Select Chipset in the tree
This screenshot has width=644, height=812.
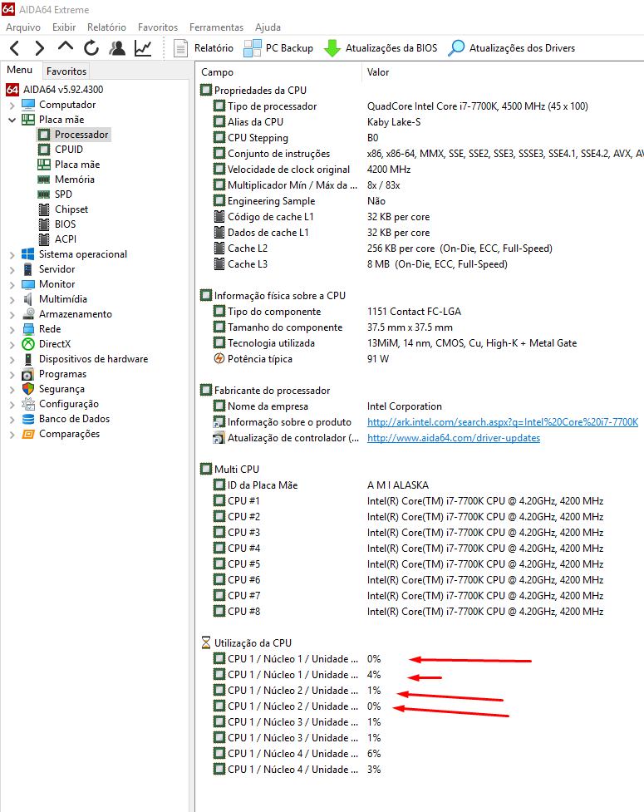(x=71, y=209)
